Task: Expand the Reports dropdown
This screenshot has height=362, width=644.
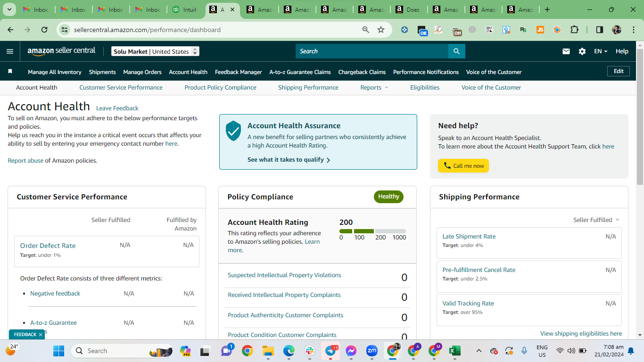Action: click(x=374, y=87)
